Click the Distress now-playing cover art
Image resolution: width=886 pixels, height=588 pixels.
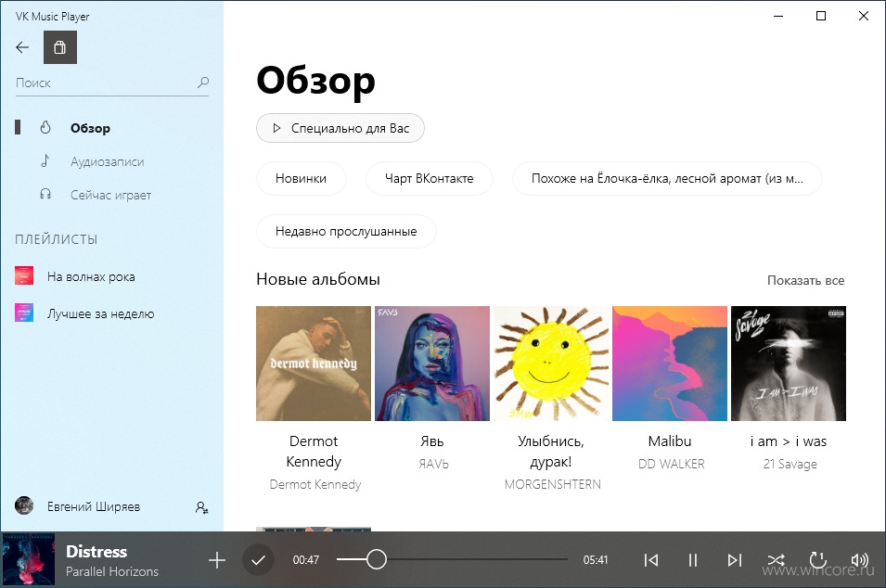click(28, 560)
